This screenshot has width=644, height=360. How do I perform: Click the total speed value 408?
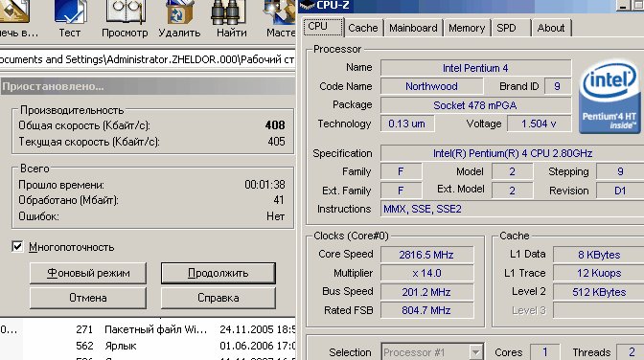[275, 125]
